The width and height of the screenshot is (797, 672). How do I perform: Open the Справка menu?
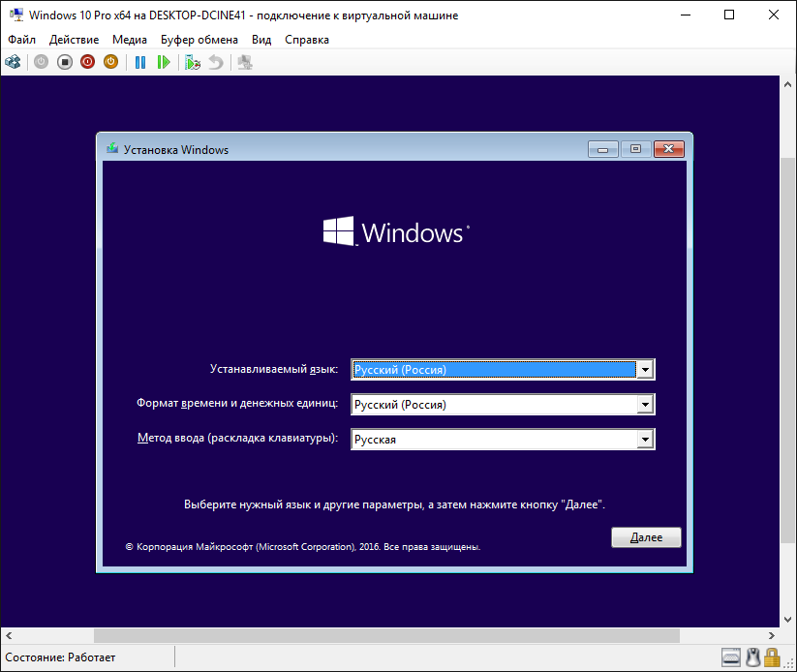[306, 40]
